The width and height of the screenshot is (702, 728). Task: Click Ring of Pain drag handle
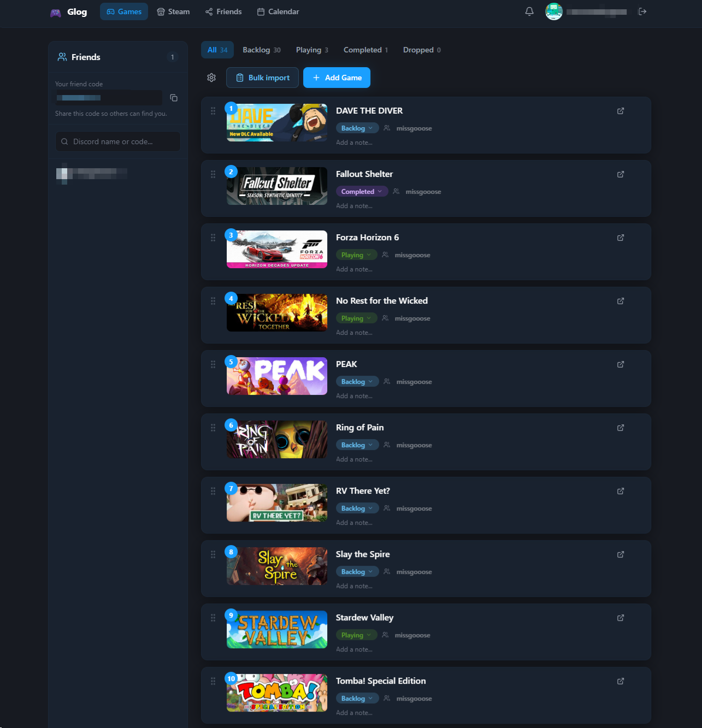tap(213, 428)
